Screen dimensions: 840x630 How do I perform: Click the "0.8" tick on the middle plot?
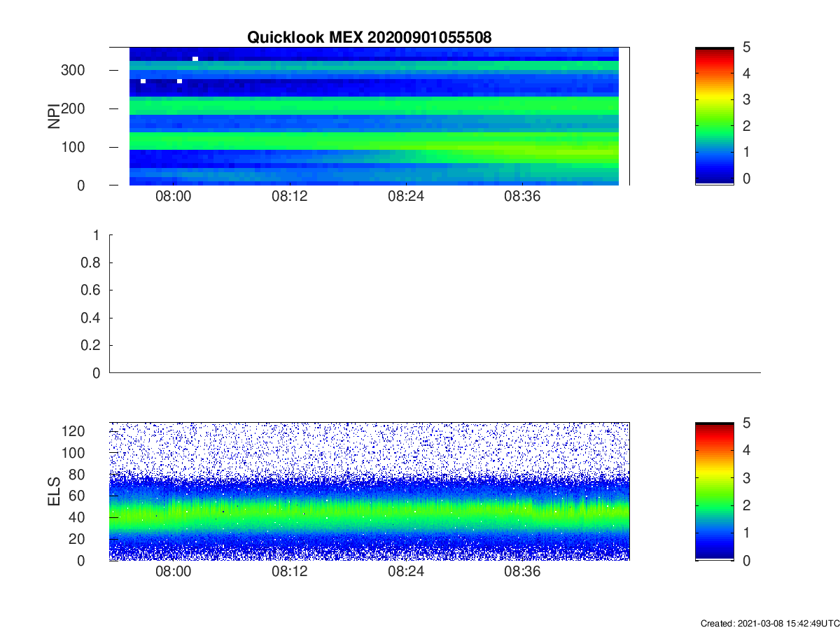pos(92,262)
